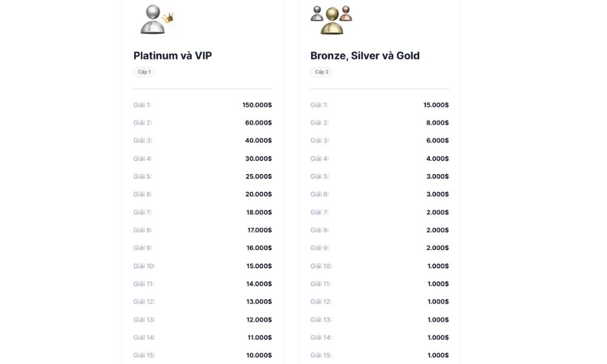Click the Cấp 2 badge

[321, 72]
